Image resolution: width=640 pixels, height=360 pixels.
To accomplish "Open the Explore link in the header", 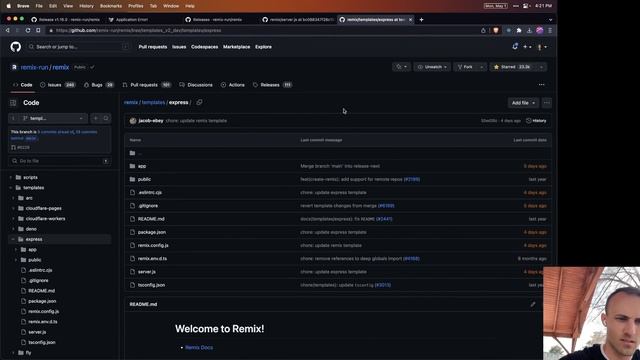I will tap(263, 47).
